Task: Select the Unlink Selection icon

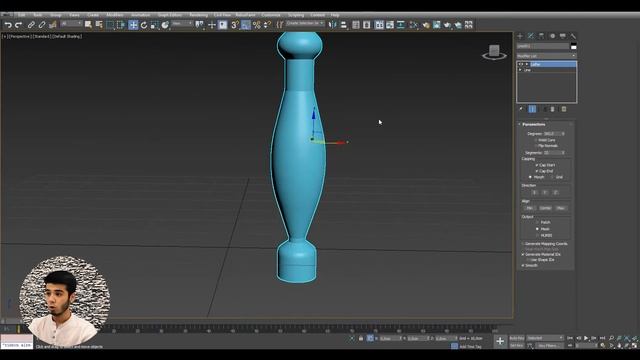Action: point(42,25)
